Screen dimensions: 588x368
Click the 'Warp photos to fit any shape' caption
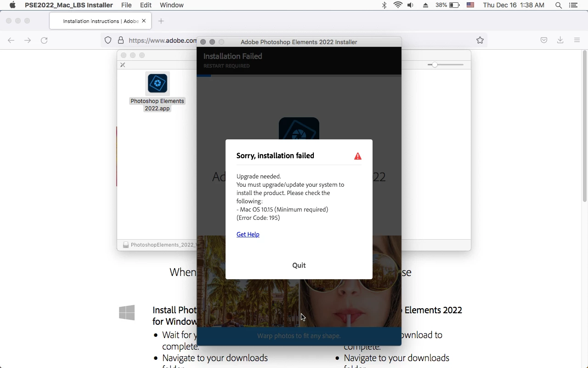coord(299,336)
